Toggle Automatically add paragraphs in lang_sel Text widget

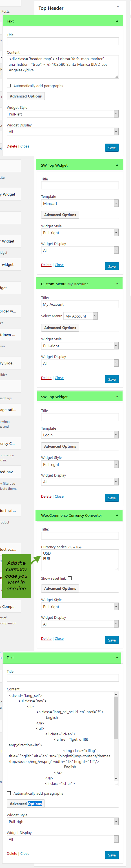click(x=9, y=793)
